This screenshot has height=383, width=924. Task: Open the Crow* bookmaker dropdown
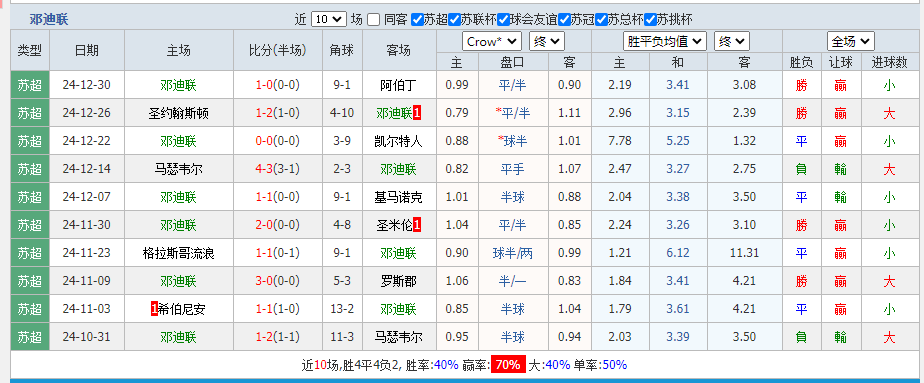point(492,41)
